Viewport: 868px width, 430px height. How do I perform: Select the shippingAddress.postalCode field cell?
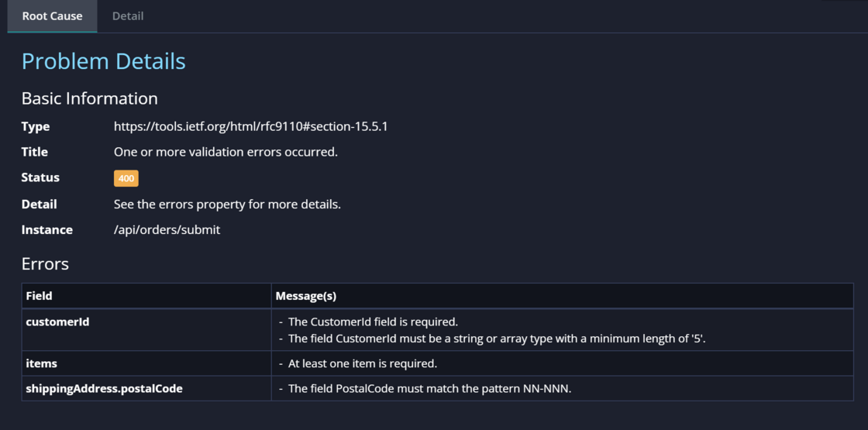[146, 388]
